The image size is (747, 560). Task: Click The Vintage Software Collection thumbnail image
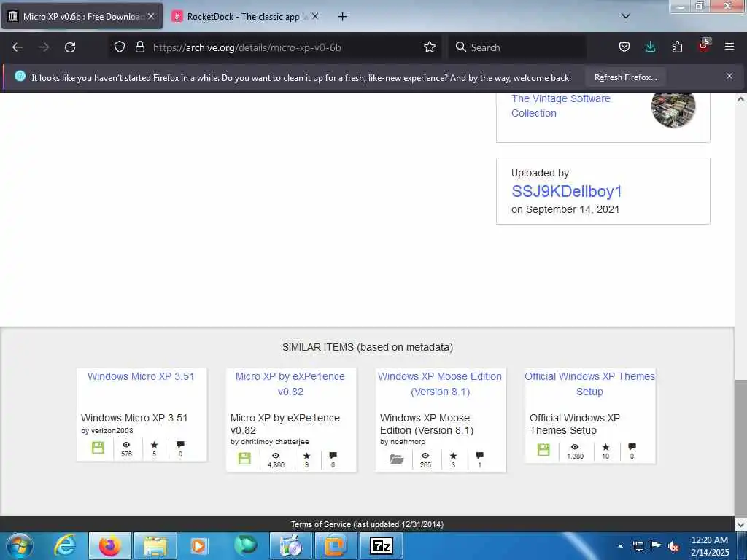coord(673,109)
